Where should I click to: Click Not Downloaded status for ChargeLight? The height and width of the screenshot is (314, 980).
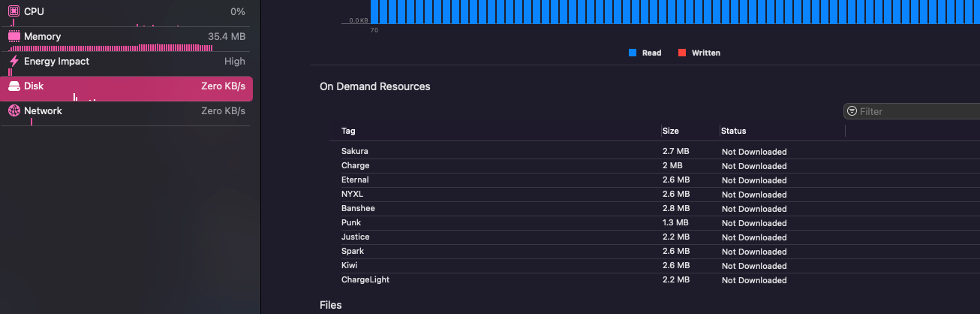coord(754,280)
